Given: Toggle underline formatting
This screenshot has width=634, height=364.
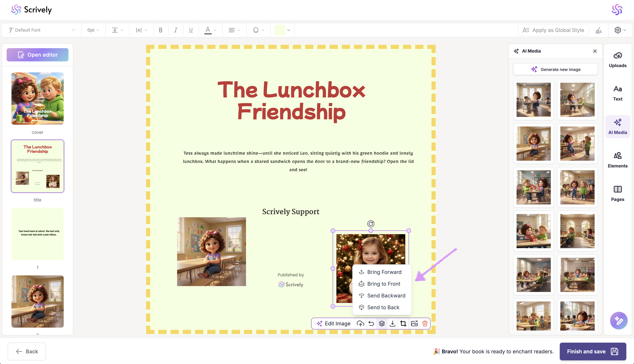Looking at the screenshot, I should click(191, 30).
